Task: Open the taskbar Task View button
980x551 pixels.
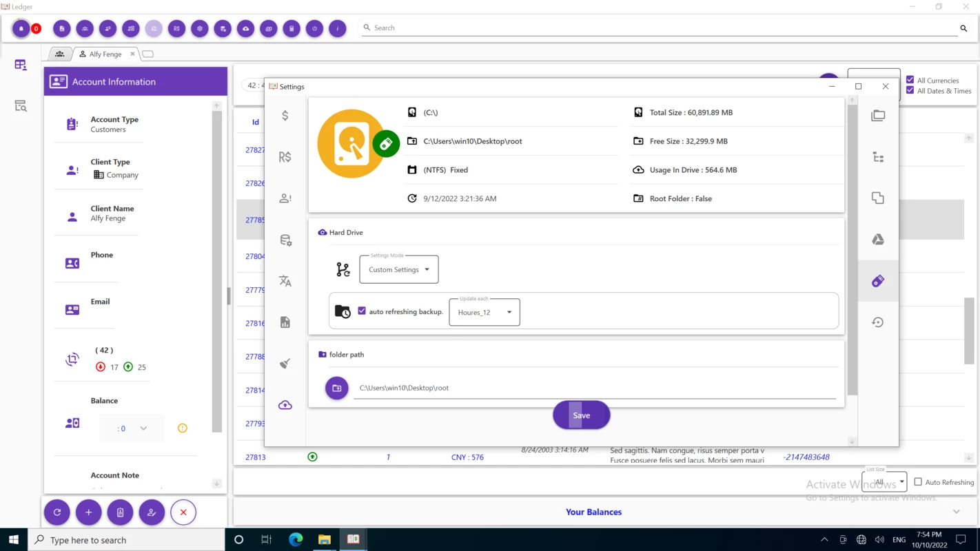Action: [266, 540]
